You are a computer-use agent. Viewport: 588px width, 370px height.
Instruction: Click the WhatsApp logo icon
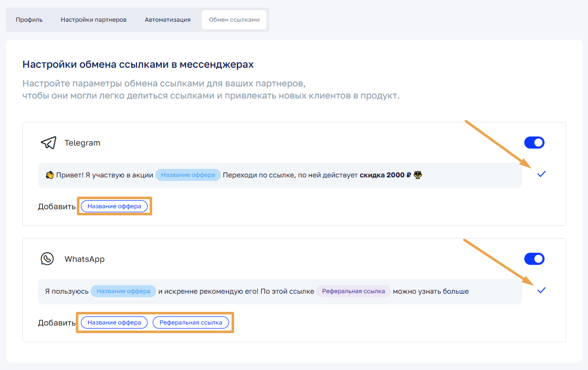[x=47, y=259]
